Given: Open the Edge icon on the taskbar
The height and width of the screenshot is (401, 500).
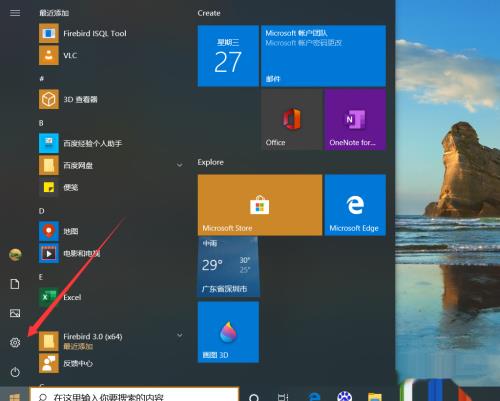Looking at the screenshot, I should tap(314, 396).
